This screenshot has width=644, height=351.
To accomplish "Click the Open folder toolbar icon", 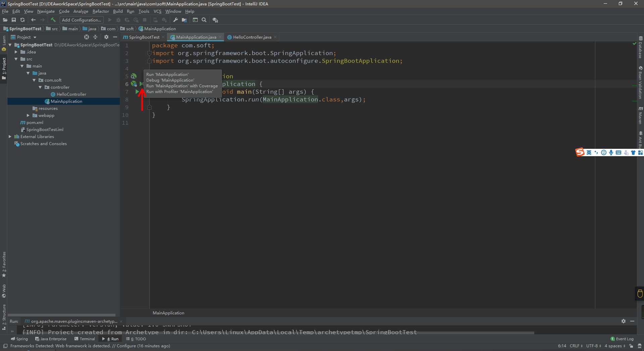I will (x=5, y=20).
